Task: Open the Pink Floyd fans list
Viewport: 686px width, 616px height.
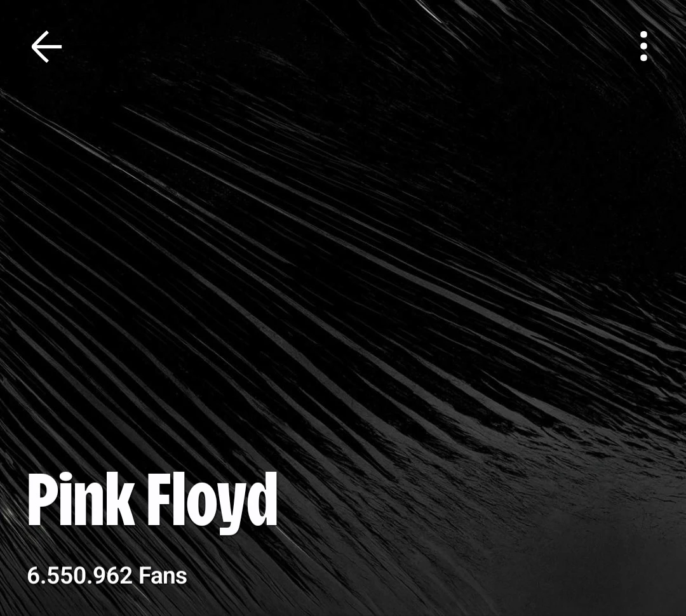Action: click(x=107, y=575)
